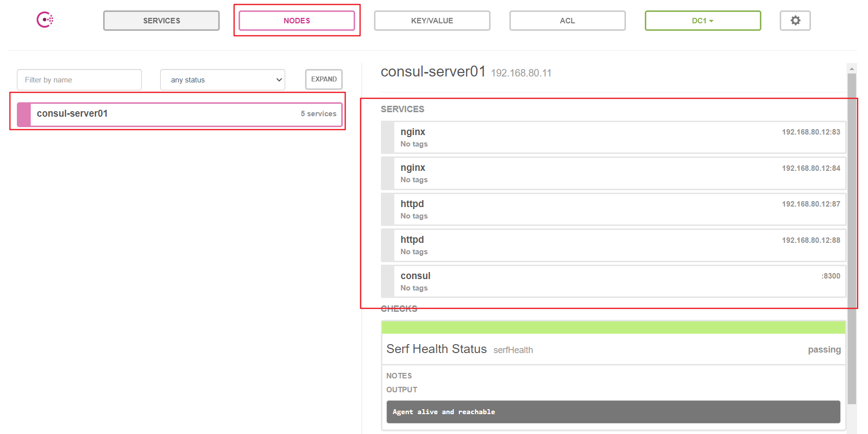Go to the ACL tab

pyautogui.click(x=567, y=20)
